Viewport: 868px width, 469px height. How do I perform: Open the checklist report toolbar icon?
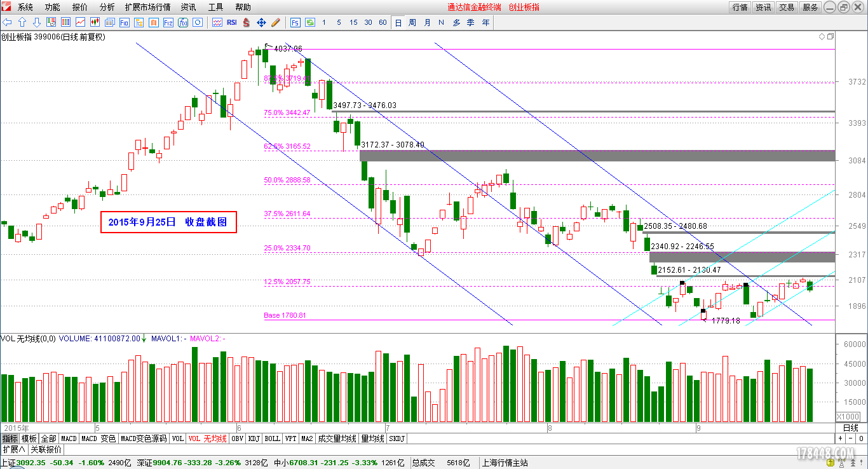coord(51,22)
